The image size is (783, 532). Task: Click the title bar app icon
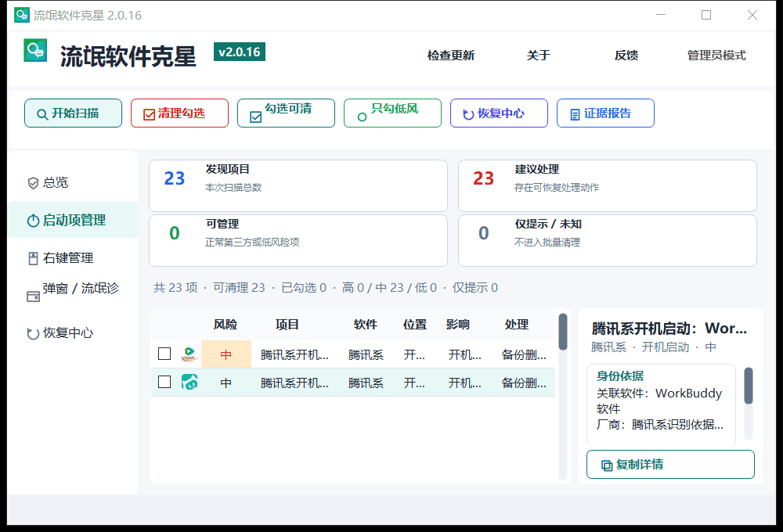click(x=21, y=15)
